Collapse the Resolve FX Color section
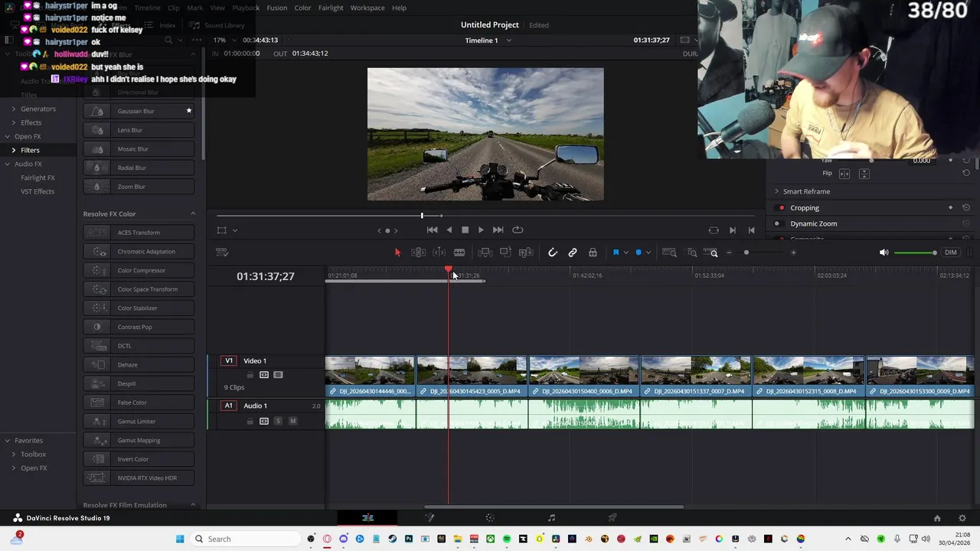 pyautogui.click(x=193, y=214)
